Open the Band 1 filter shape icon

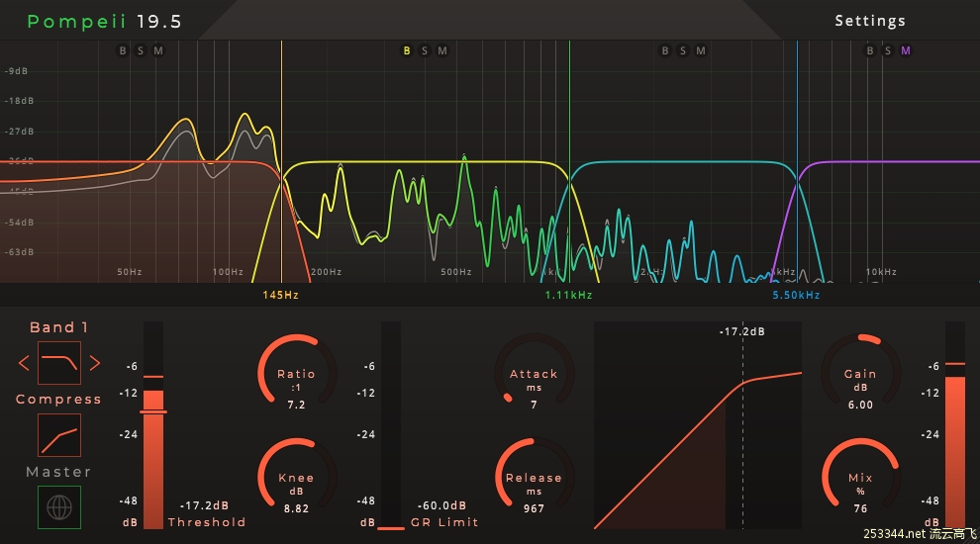(x=59, y=363)
